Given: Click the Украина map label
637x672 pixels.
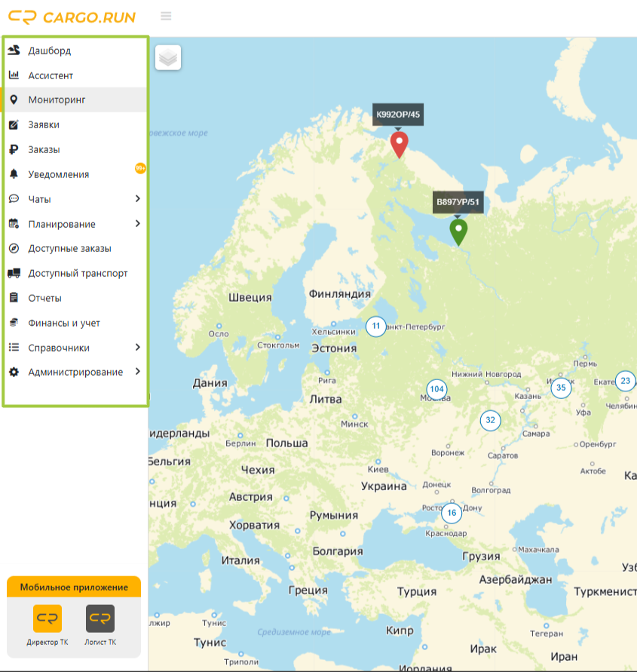Looking at the screenshot, I should [384, 486].
